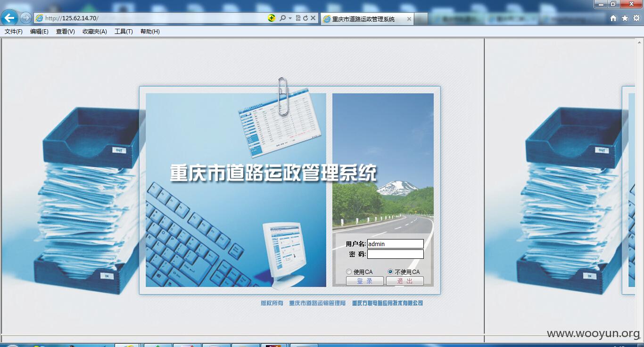644x347 pixels.
Task: Open the favorites star icon
Action: (625, 18)
